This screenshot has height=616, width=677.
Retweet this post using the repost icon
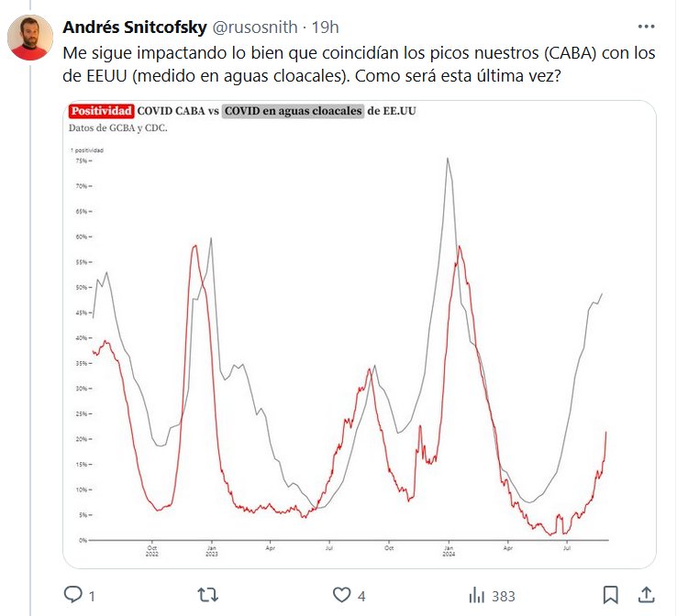click(x=208, y=595)
